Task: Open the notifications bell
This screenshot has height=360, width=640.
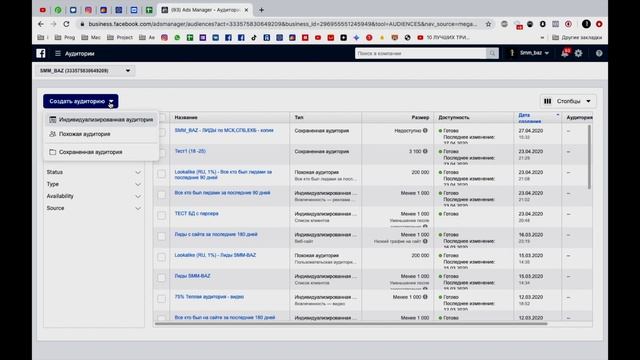Action: pyautogui.click(x=565, y=53)
